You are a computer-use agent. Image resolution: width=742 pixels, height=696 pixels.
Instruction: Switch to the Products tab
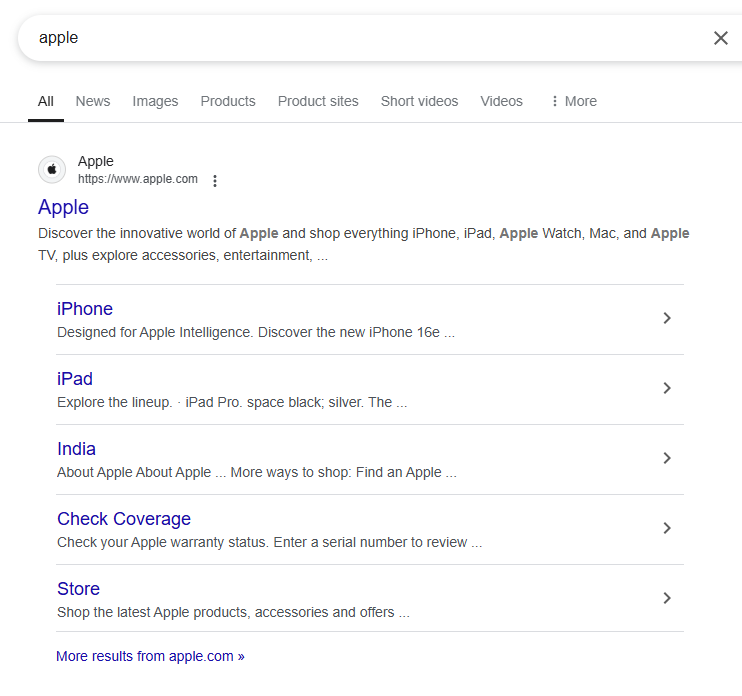tap(228, 101)
